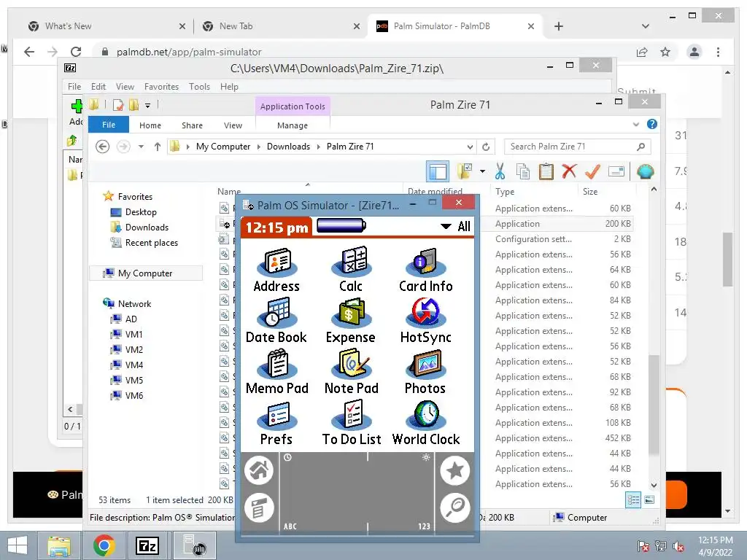Screen dimensions: 747x560
Task: Launch the Expense app
Action: [351, 321]
